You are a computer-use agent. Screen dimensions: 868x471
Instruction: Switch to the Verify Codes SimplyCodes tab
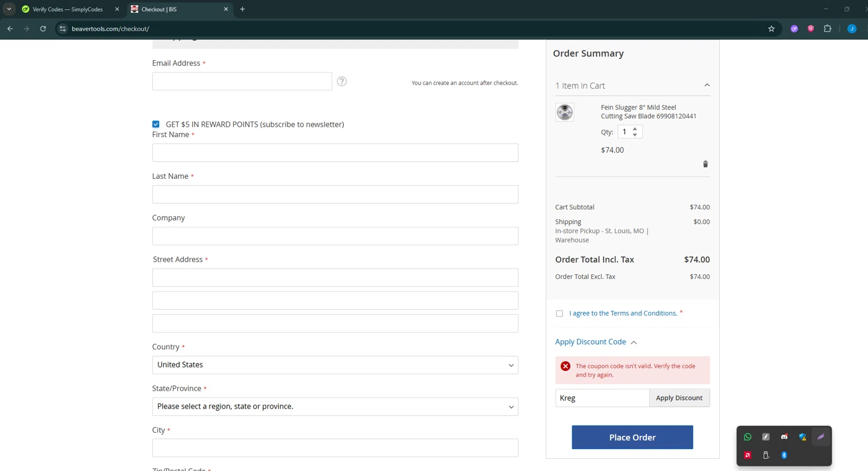click(x=68, y=9)
